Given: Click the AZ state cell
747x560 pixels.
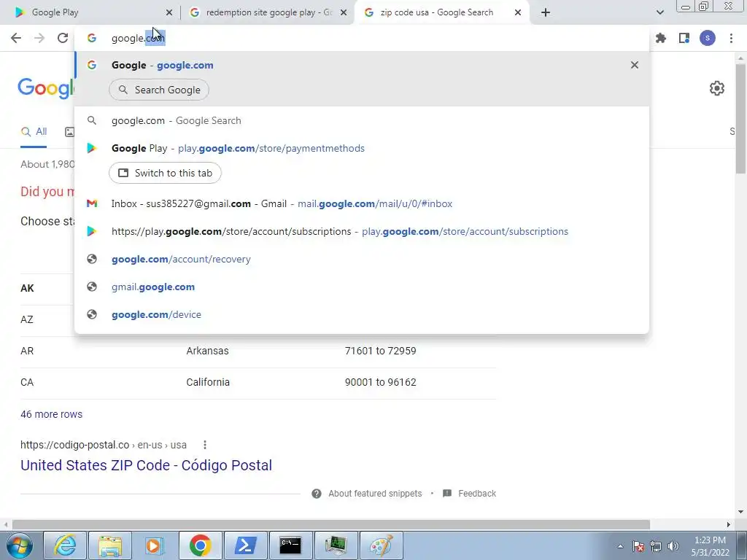Looking at the screenshot, I should coord(27,319).
